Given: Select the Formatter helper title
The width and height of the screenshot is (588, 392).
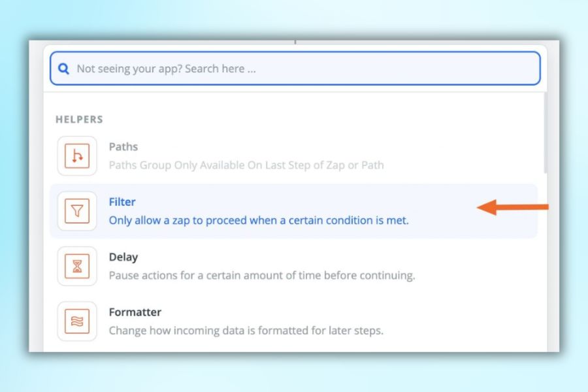Looking at the screenshot, I should 135,312.
